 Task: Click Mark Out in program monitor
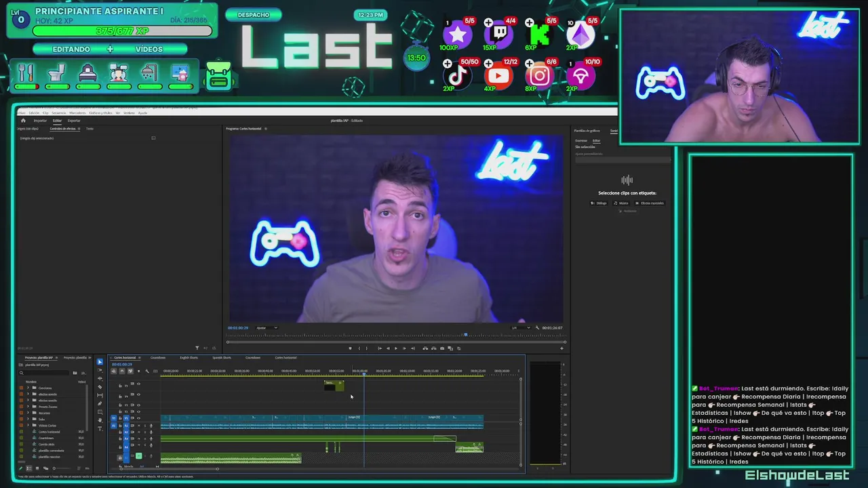(x=366, y=348)
